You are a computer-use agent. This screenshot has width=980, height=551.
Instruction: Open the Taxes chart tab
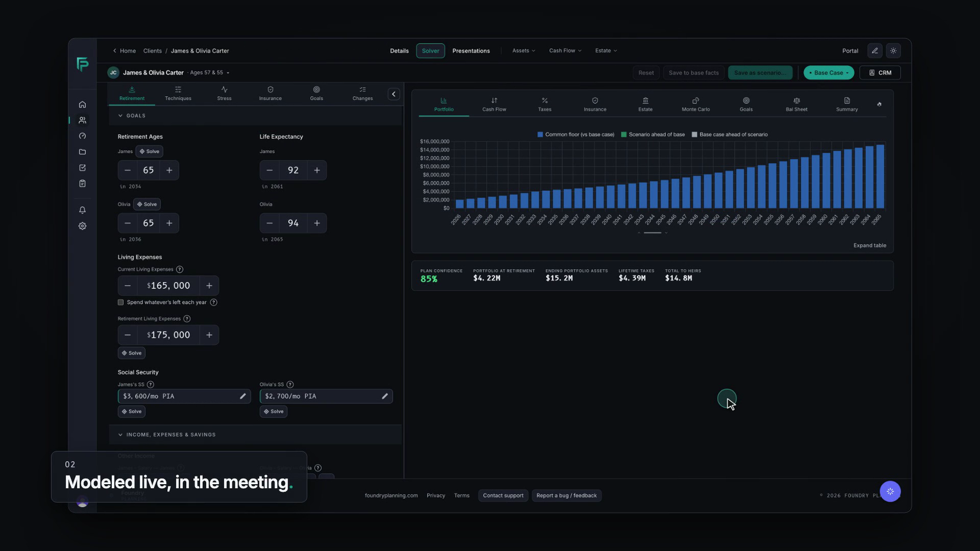[x=545, y=104]
